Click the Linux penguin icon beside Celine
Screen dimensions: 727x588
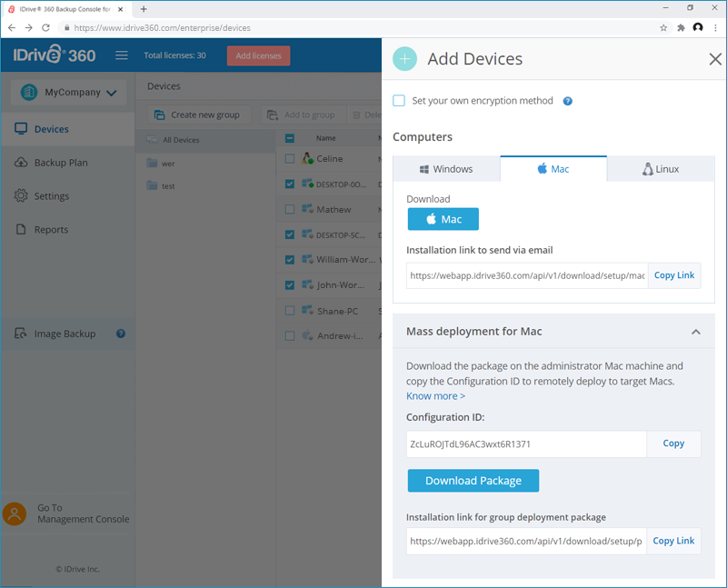tap(307, 158)
